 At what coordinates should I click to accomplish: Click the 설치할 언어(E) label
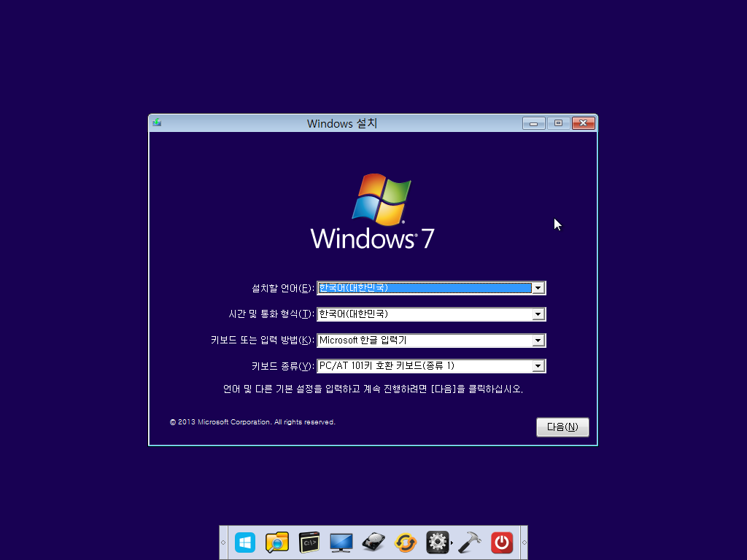pos(283,289)
